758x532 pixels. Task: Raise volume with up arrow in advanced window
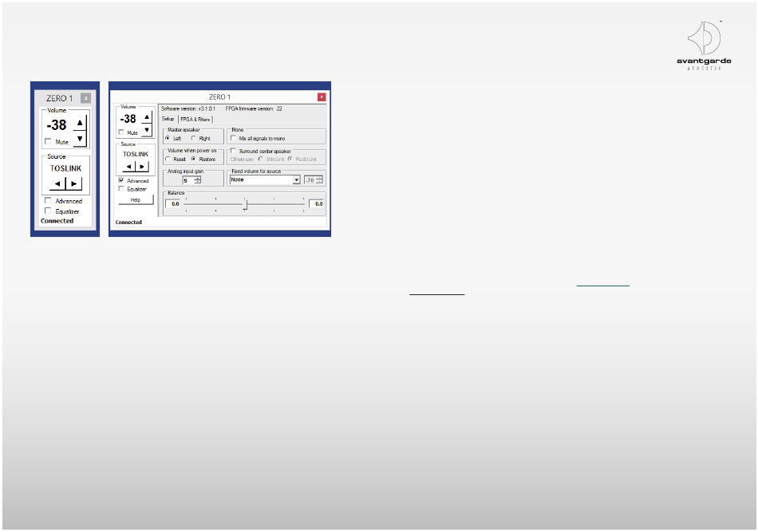coord(146,116)
